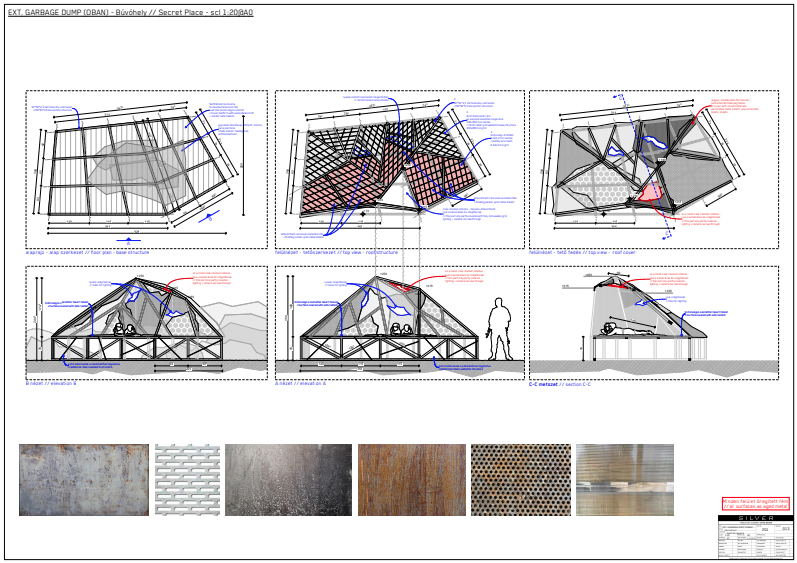Click the 'A nézet // elevation A' caption
Screen dimensions: 797x563
[x=300, y=384]
